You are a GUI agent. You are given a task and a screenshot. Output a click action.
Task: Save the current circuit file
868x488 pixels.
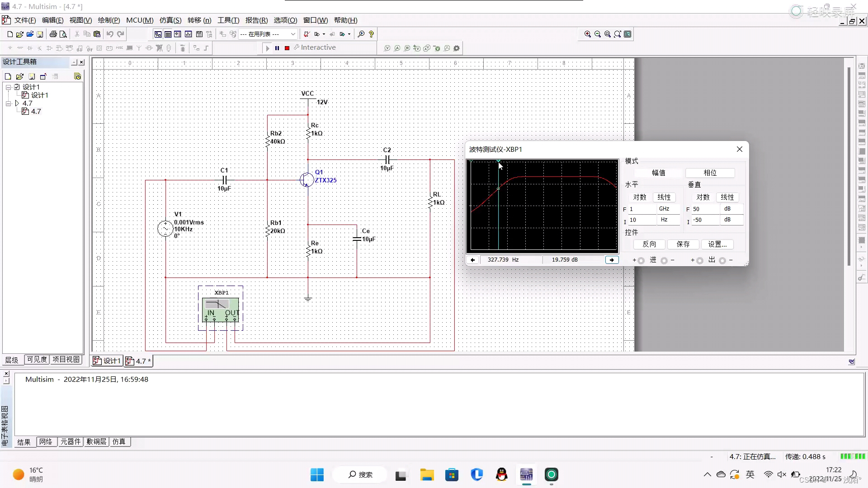click(40, 34)
